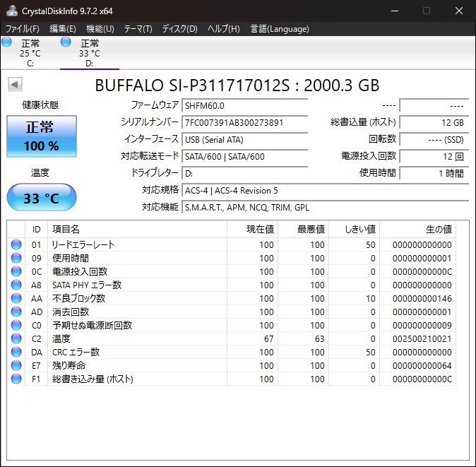
Task: Click the 項目名 column header
Action: (137, 229)
